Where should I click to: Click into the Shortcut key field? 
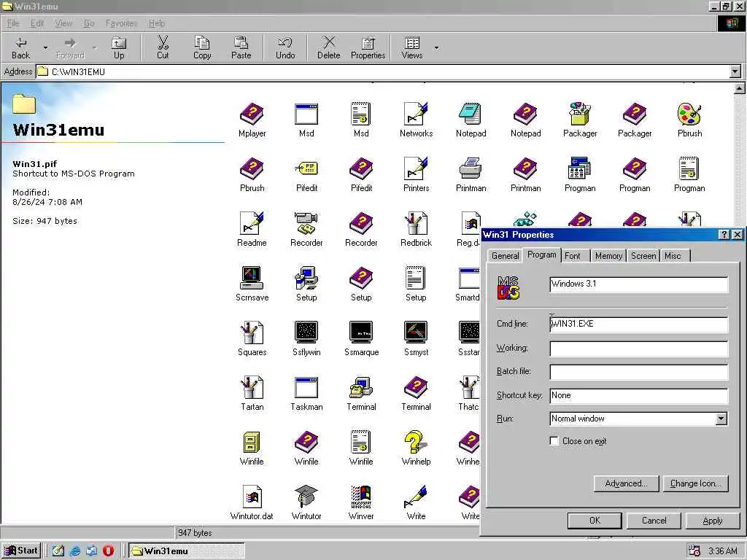pos(638,396)
